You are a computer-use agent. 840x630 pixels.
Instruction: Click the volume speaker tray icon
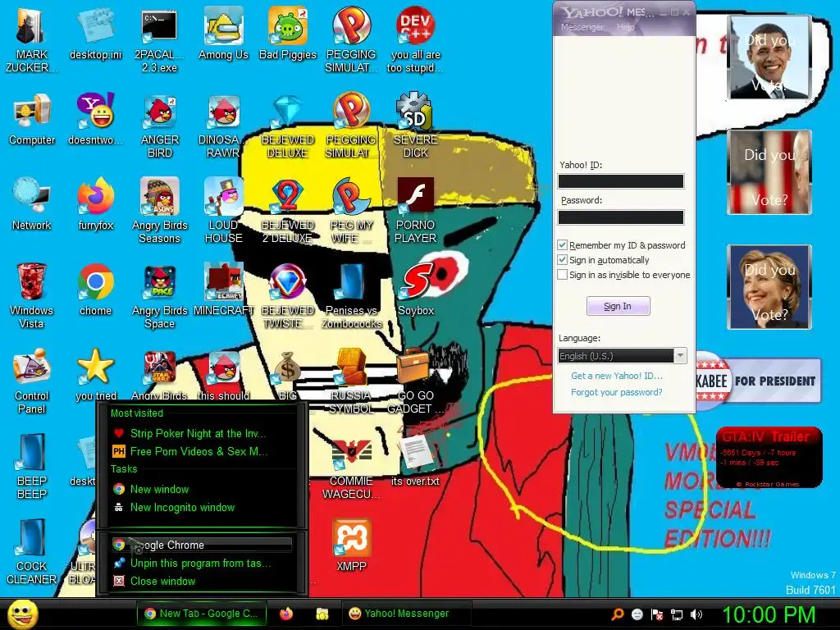pyautogui.click(x=696, y=614)
